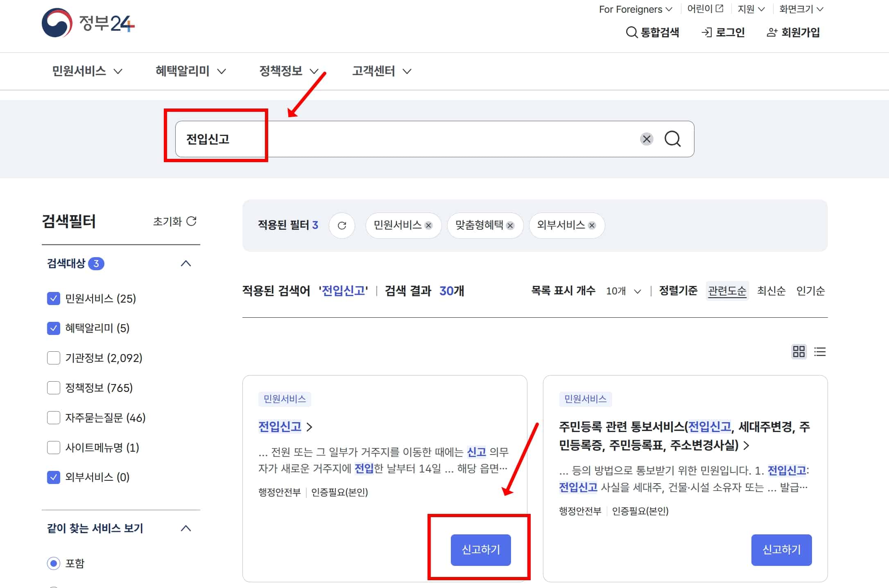This screenshot has height=588, width=889.
Task: Click 신고하기 on 주민등록 관련 통보서비스 card
Action: [x=781, y=550]
